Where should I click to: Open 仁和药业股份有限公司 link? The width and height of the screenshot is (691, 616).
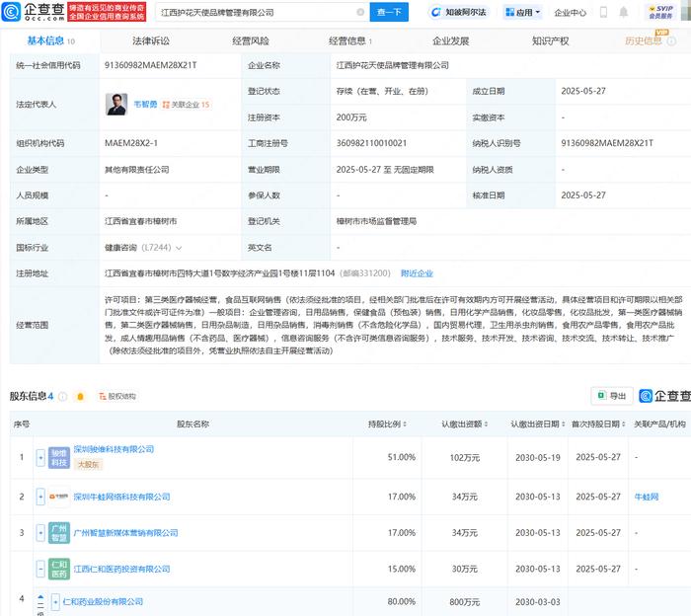point(103,601)
